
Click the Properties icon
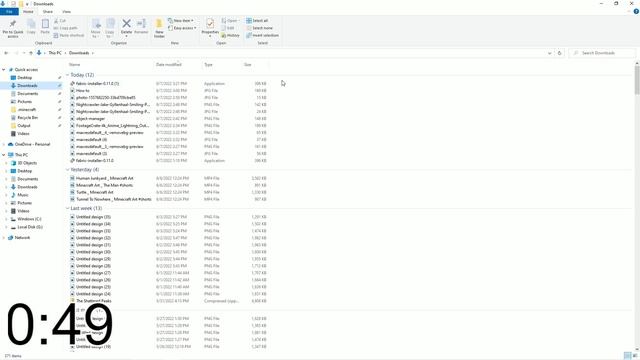point(210,24)
